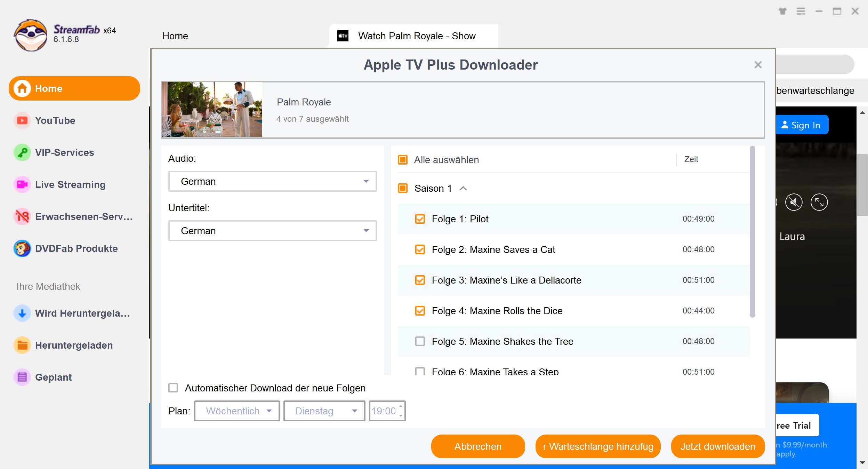Open the Wöchentlich plan dropdown

coord(237,411)
